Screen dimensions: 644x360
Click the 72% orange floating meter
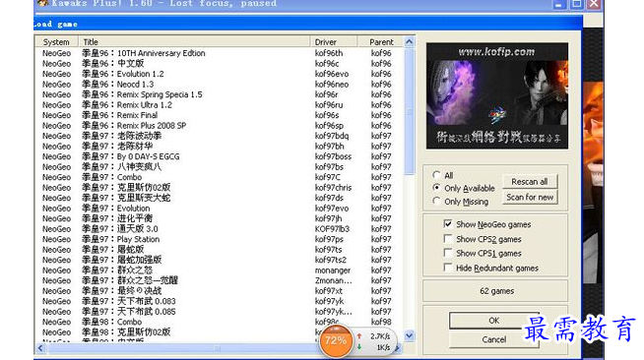(336, 340)
